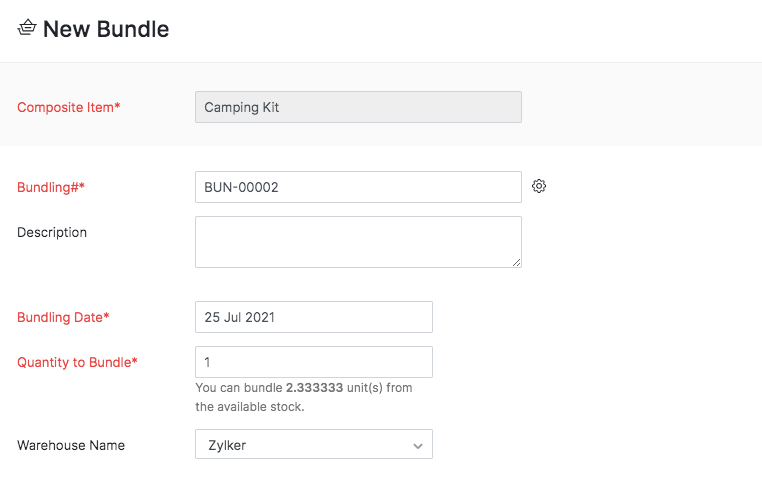This screenshot has height=484, width=762.
Task: Click the Camping Kit composite item field
Action: pyautogui.click(x=358, y=107)
